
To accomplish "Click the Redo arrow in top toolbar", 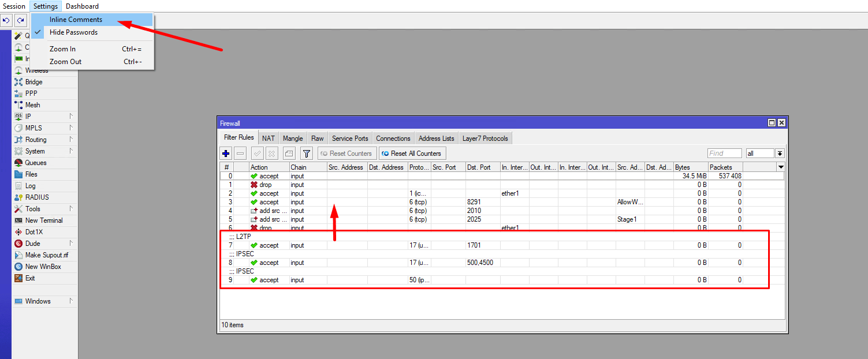I will click(x=20, y=21).
